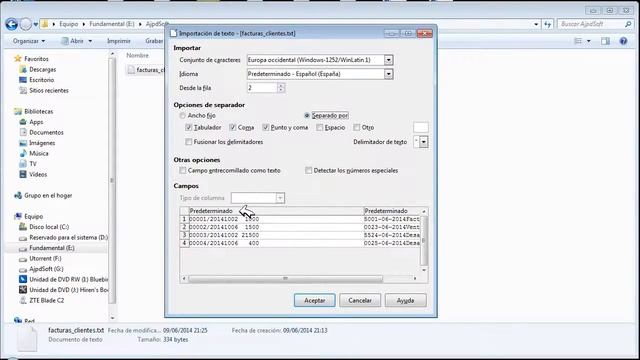
Task: Click the refresh button beside address bar
Action: [x=547, y=24]
